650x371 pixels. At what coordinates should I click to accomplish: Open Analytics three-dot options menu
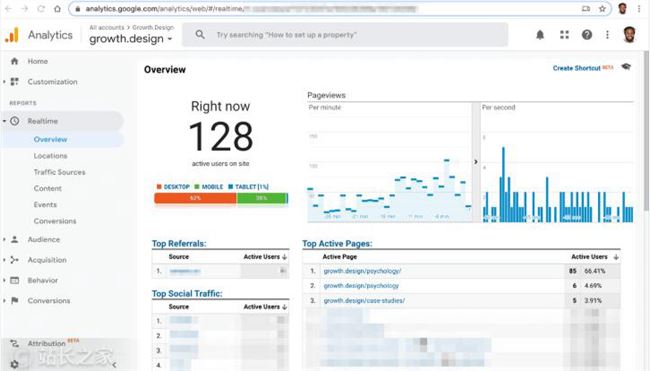coord(607,35)
